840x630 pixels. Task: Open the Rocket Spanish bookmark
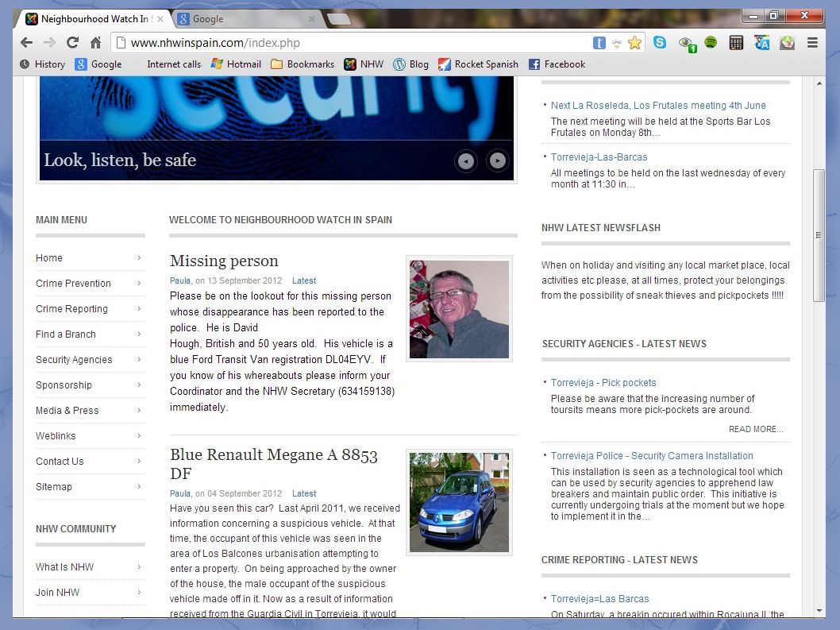[478, 64]
